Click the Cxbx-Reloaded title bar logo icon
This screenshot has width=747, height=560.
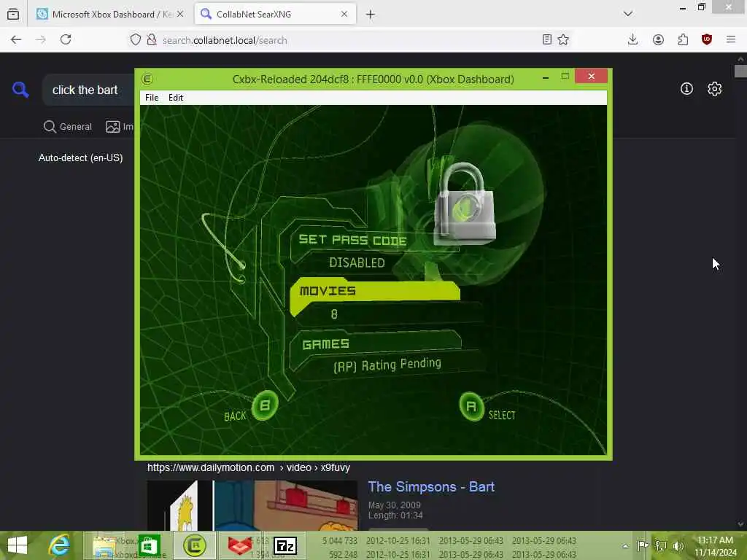pyautogui.click(x=147, y=79)
